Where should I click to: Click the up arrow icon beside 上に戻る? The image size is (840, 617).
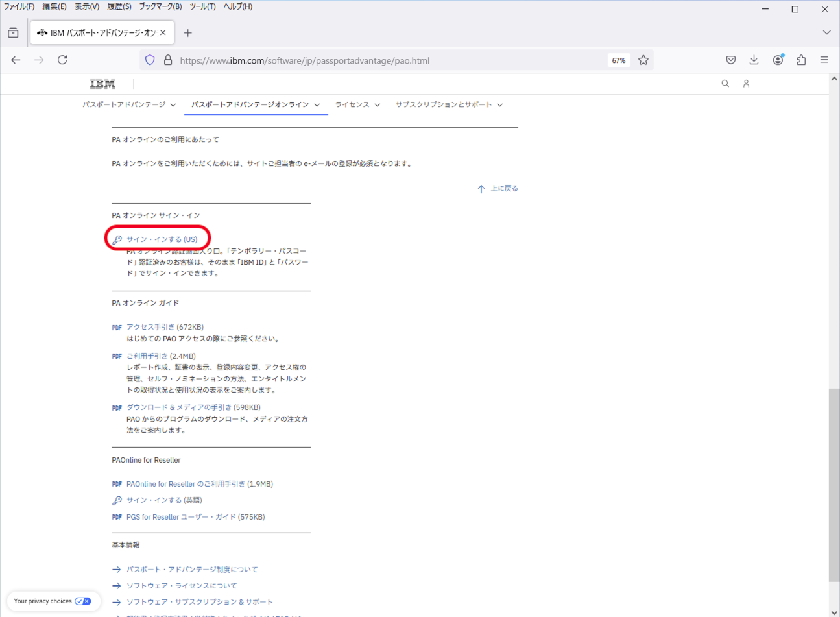(481, 189)
